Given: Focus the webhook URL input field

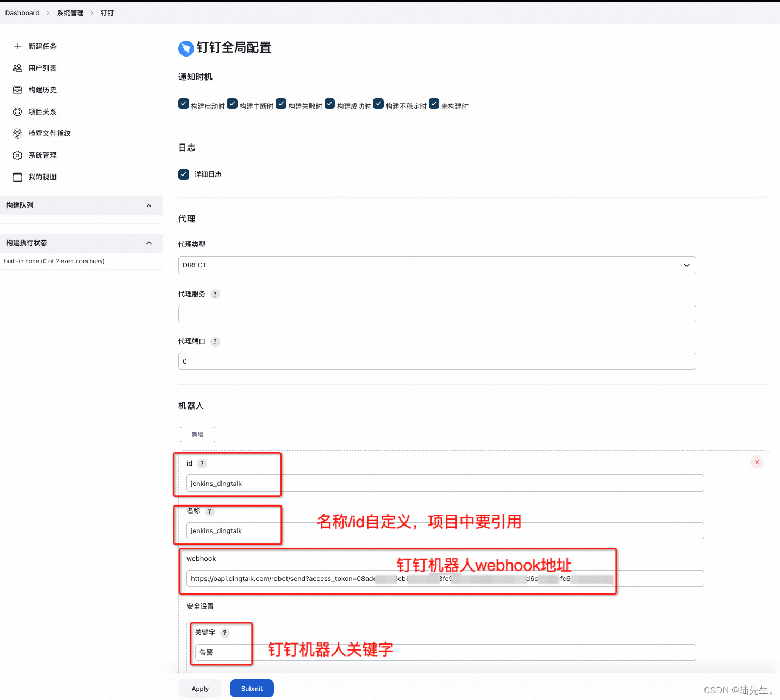Looking at the screenshot, I should [x=445, y=579].
